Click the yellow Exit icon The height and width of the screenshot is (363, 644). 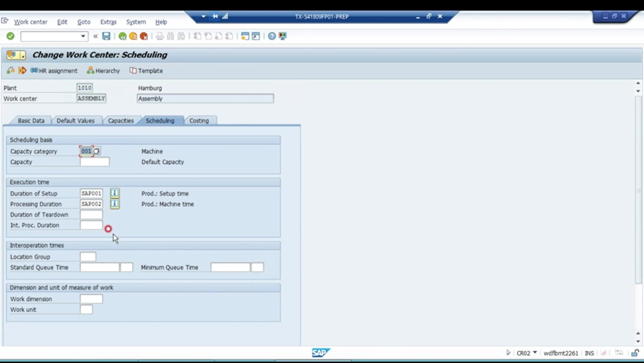[133, 36]
